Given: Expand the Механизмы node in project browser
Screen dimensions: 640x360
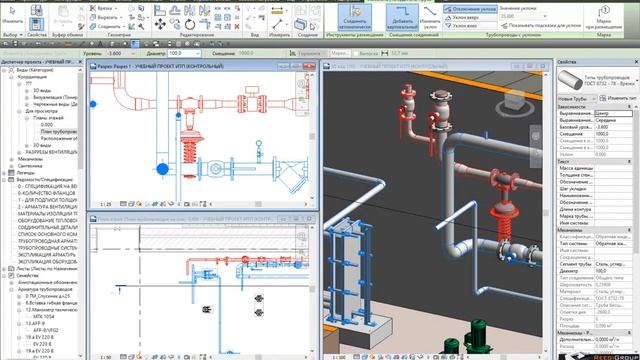Looking at the screenshot, I should (11, 159).
